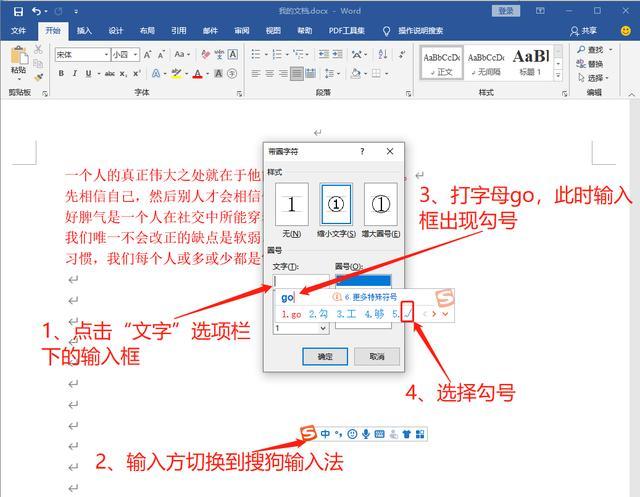Viewport: 640px width, 497px height.
Task: Activate Sogou voice input microphone
Action: pyautogui.click(x=366, y=434)
